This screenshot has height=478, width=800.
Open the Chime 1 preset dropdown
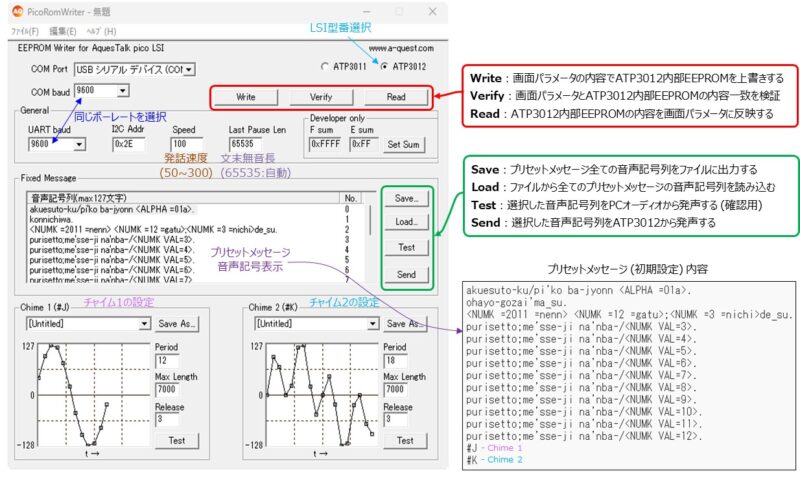(x=145, y=324)
